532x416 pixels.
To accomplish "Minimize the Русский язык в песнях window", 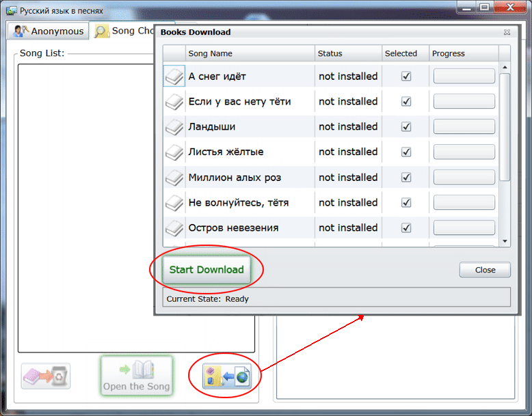I will click(x=466, y=8).
